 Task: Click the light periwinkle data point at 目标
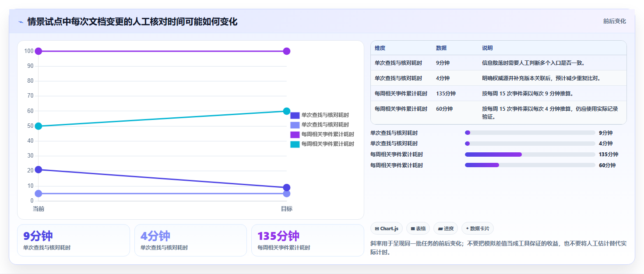point(287,193)
